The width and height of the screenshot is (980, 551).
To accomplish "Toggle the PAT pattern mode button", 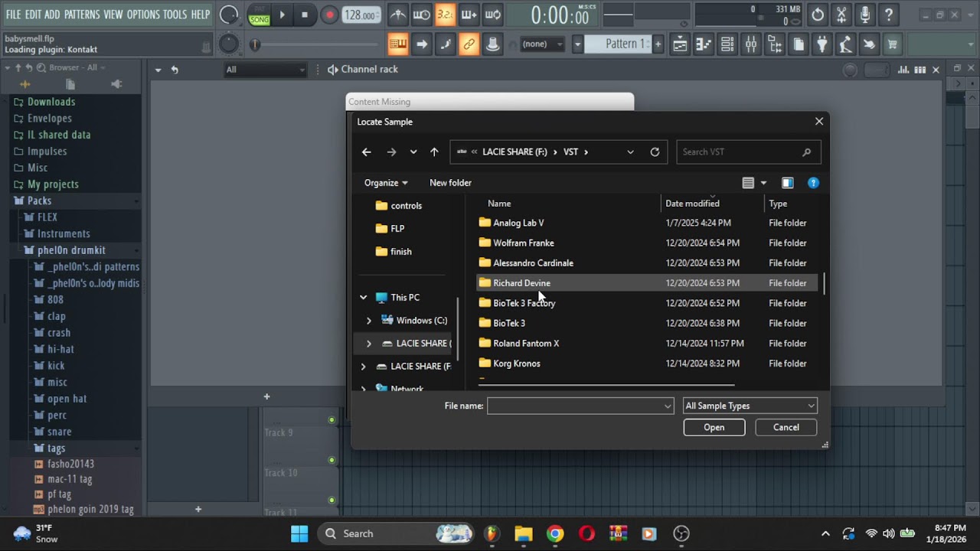I will (x=260, y=9).
